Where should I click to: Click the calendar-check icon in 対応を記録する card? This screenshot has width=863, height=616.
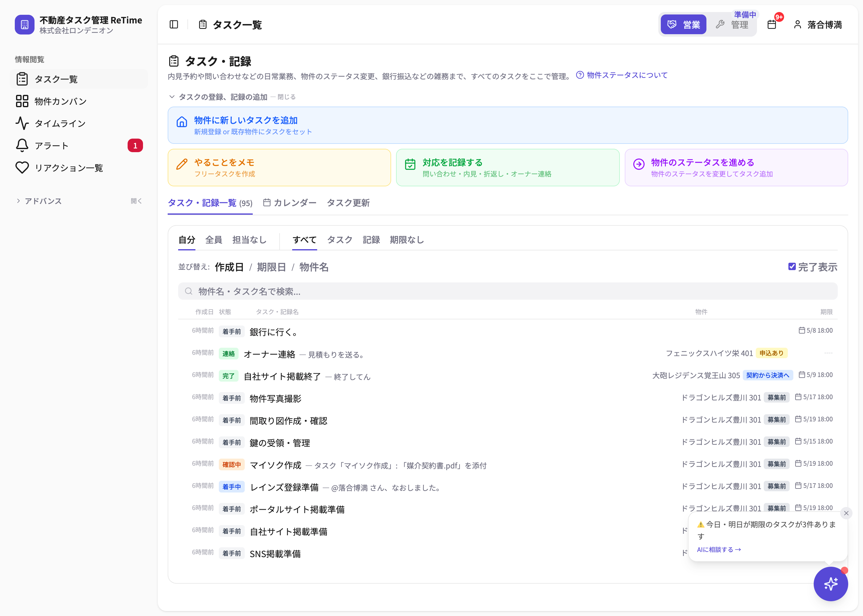click(410, 164)
